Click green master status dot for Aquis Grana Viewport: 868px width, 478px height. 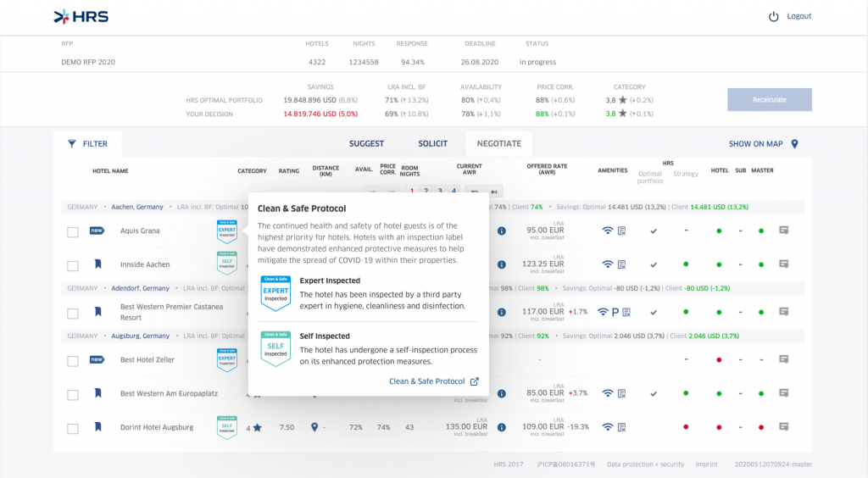point(761,231)
